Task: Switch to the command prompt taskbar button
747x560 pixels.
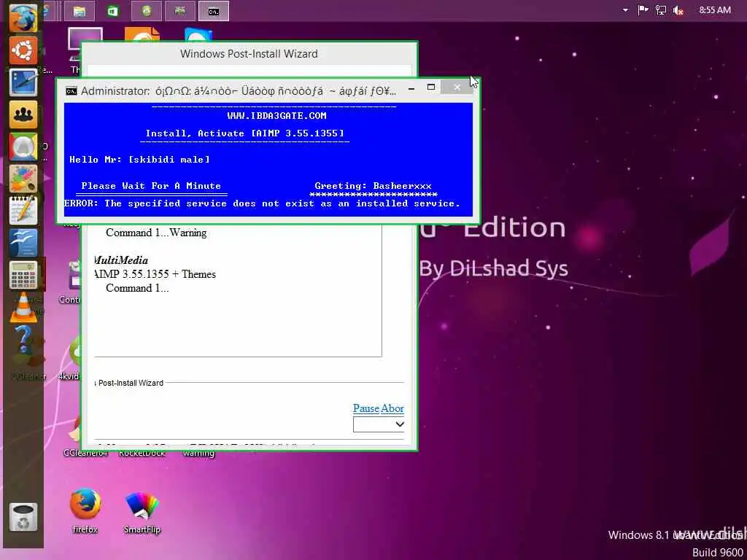Action: click(x=214, y=11)
